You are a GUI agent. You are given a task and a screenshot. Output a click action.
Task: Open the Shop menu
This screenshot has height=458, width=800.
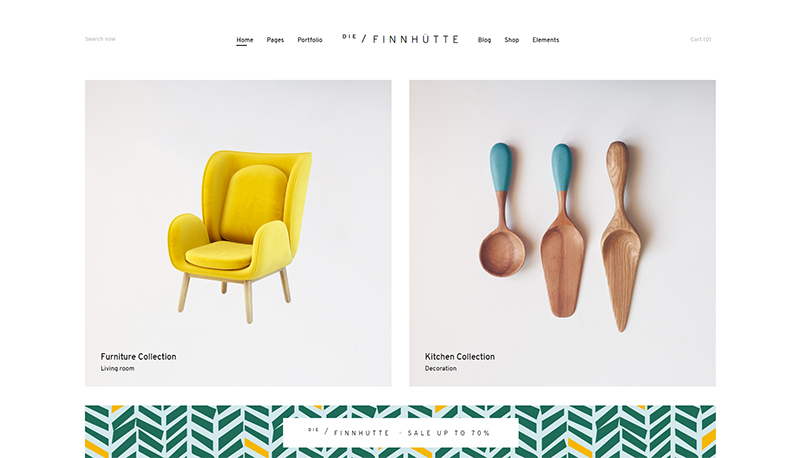click(512, 40)
